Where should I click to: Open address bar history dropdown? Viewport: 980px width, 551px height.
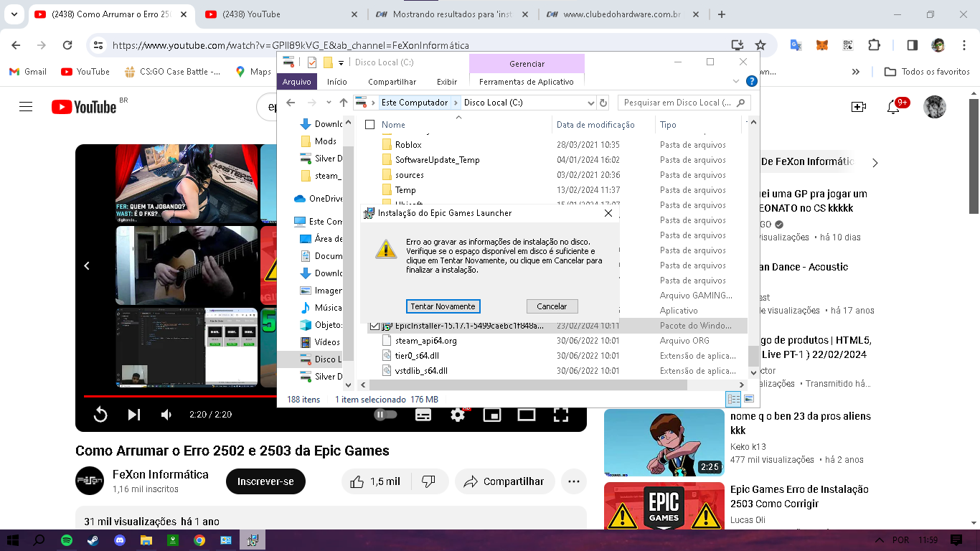click(x=591, y=103)
